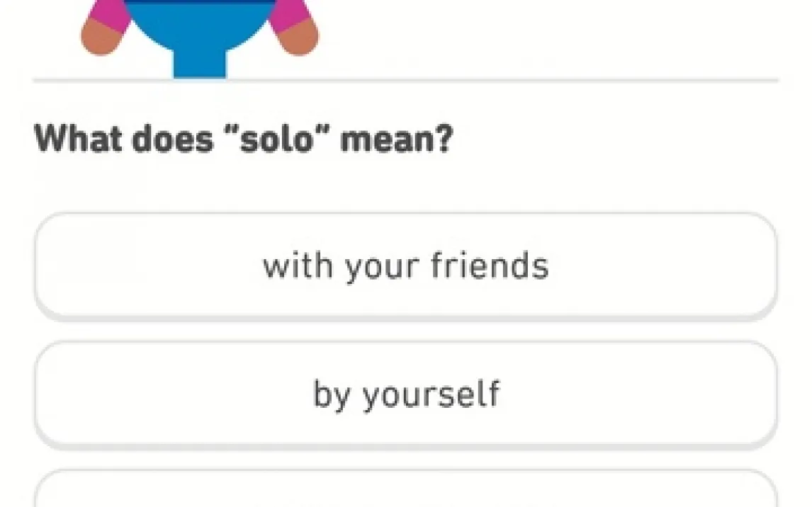Screen dimensions: 812x507
Task: Click the word "by" in the second answer
Action: pyautogui.click(x=332, y=395)
